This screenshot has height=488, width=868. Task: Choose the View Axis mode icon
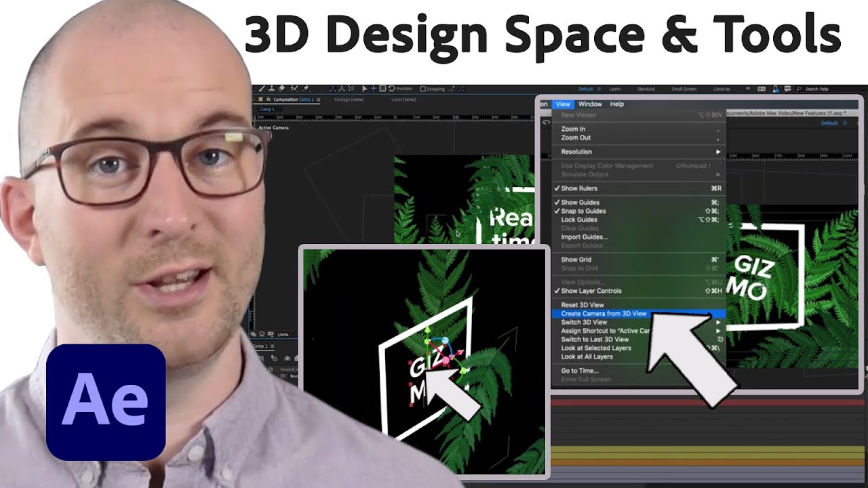coord(351,89)
